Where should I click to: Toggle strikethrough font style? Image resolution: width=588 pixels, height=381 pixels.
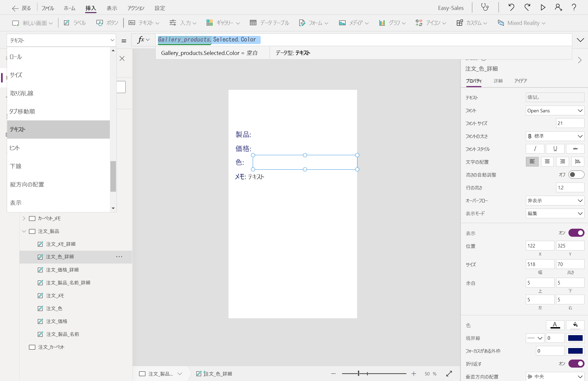[x=575, y=149]
